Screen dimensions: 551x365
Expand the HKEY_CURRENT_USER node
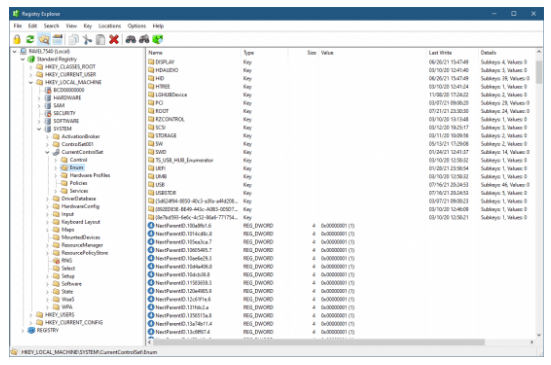(31, 74)
